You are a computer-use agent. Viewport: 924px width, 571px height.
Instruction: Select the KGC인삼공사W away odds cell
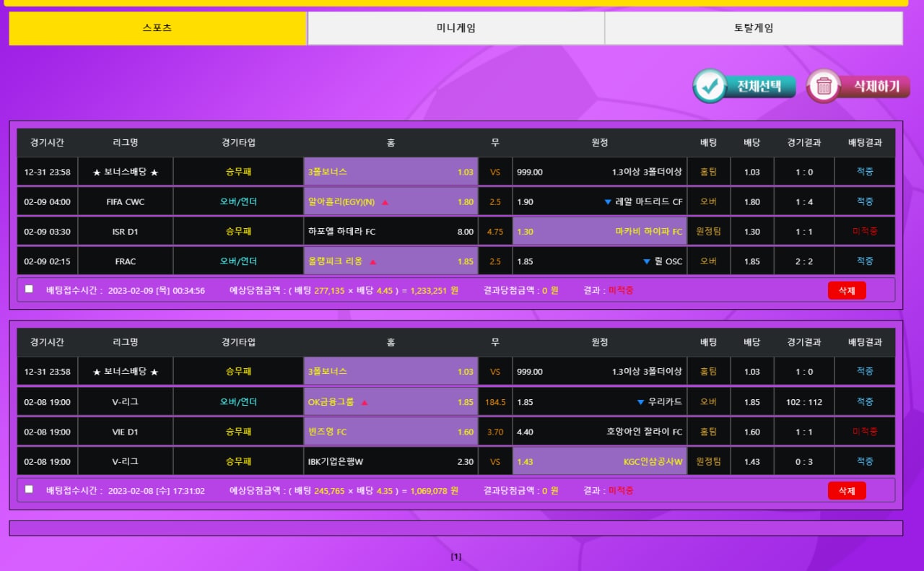tap(599, 461)
